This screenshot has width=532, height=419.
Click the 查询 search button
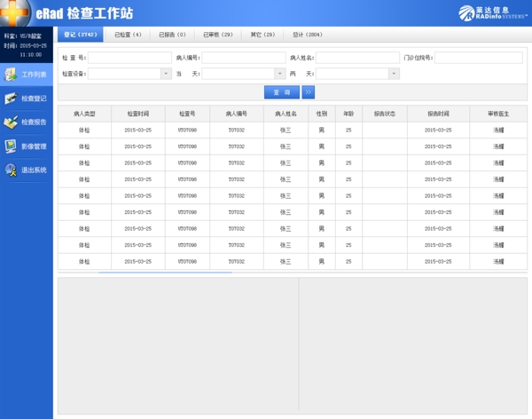click(x=282, y=92)
